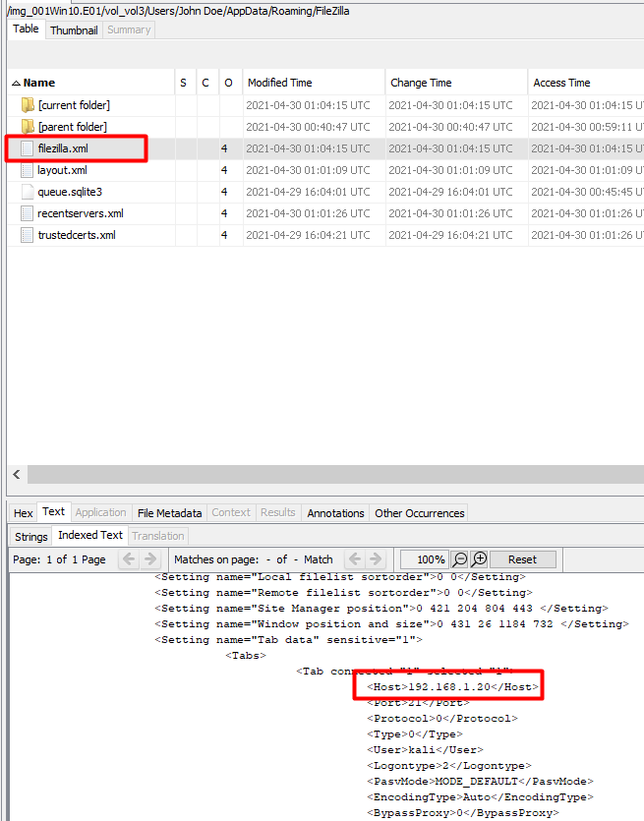Sort files by Change Time header
The image size is (644, 821).
[421, 84]
